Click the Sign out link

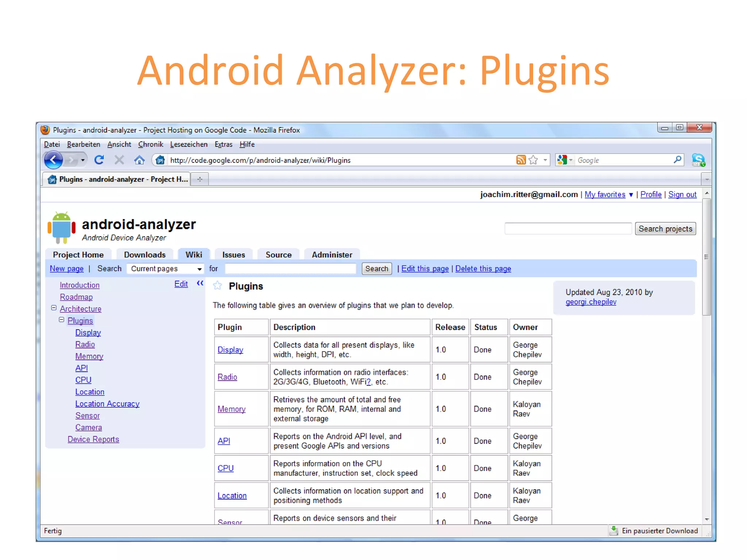pos(682,195)
